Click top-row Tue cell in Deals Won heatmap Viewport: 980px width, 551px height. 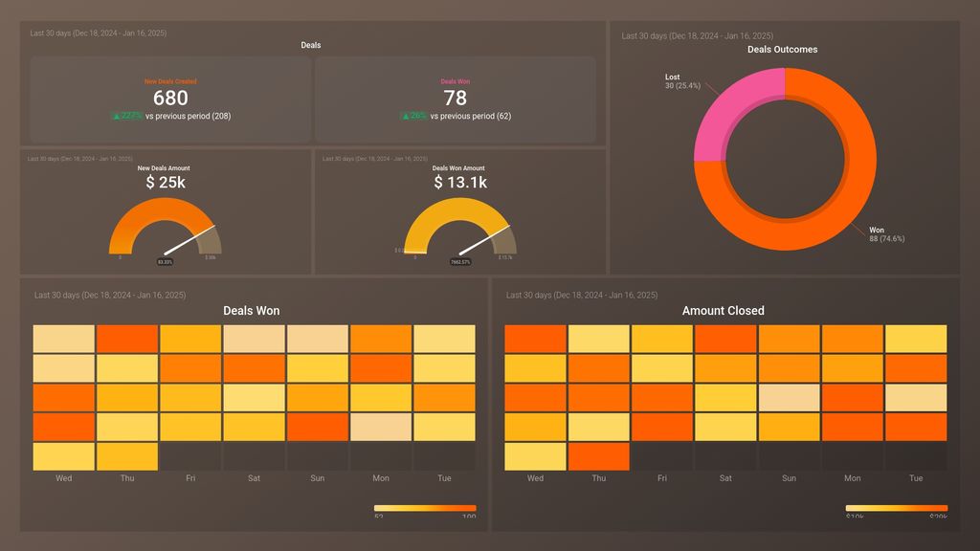(x=444, y=339)
